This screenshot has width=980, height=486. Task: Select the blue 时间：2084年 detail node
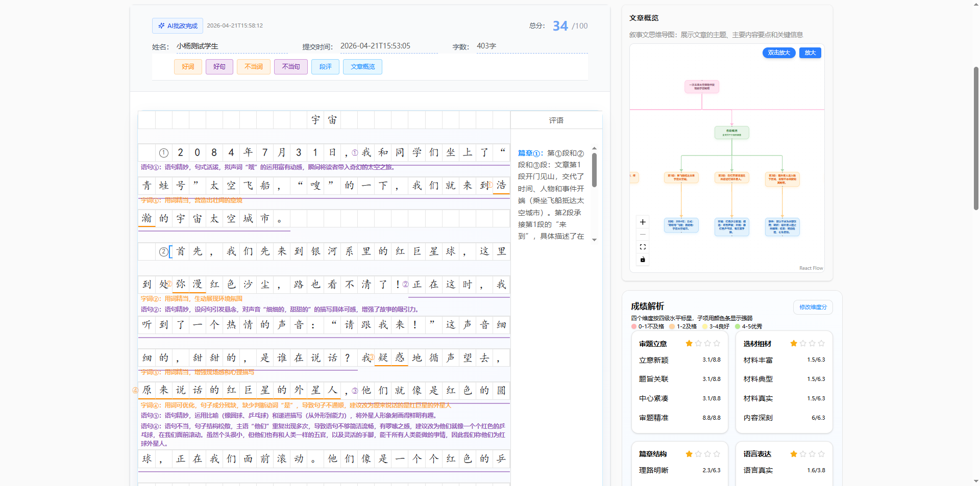click(x=681, y=225)
